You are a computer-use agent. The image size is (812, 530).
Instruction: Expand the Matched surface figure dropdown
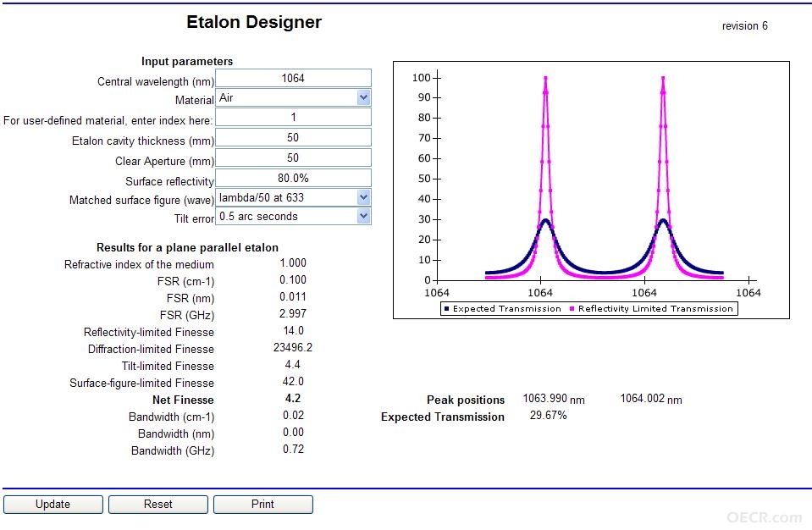coord(363,197)
